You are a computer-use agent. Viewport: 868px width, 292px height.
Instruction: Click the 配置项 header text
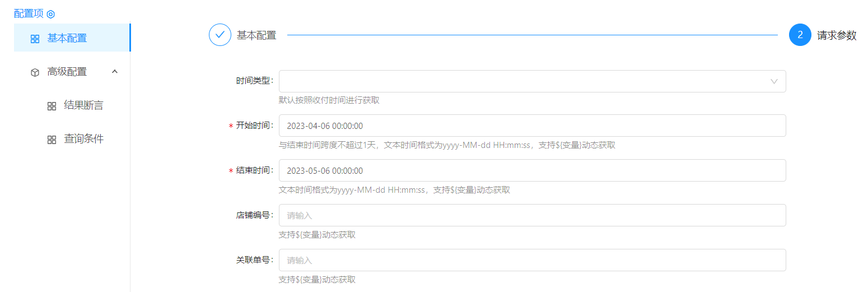click(29, 14)
